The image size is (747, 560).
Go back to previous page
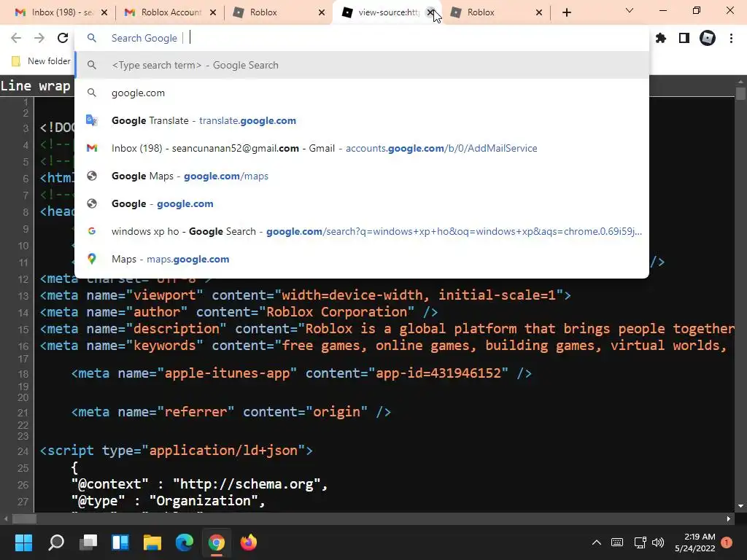pos(16,38)
